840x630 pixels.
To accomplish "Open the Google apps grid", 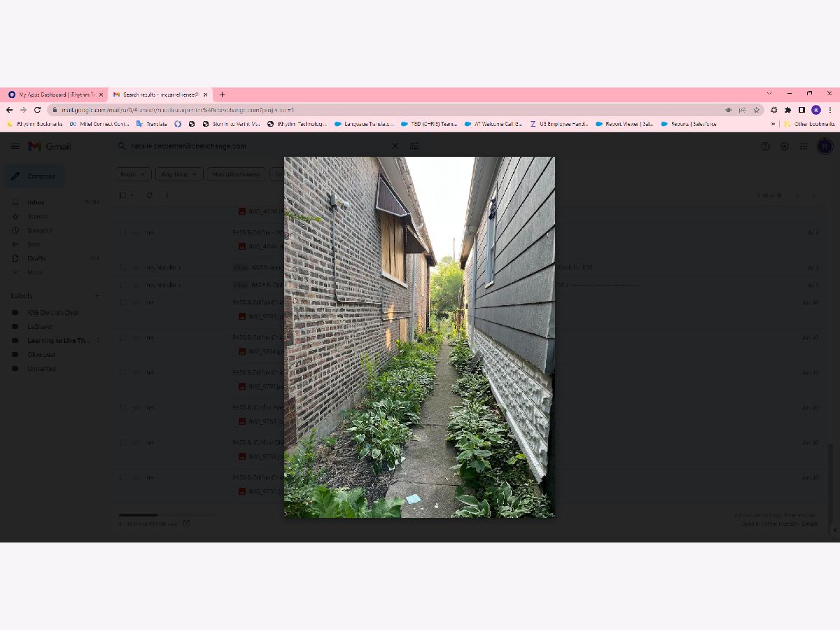I will click(x=804, y=146).
